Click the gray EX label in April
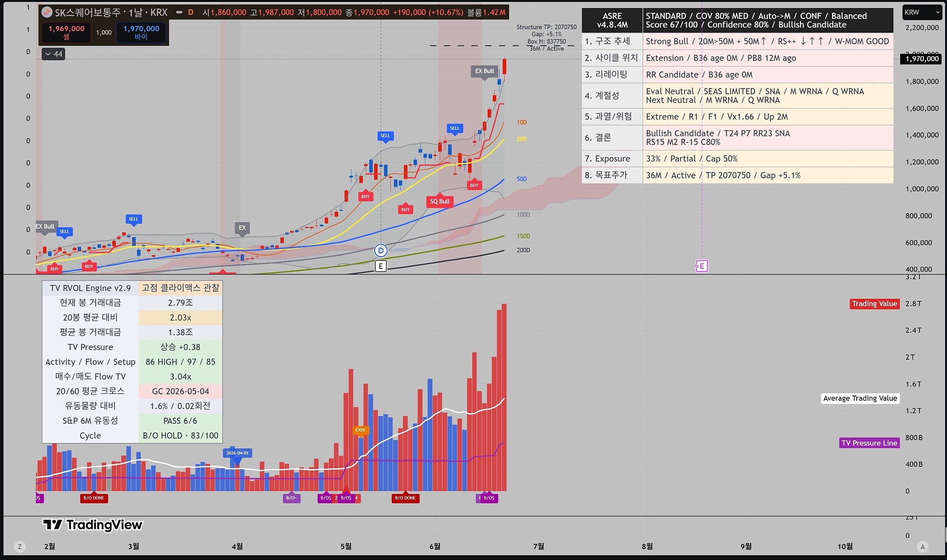The image size is (947, 560). click(x=242, y=228)
